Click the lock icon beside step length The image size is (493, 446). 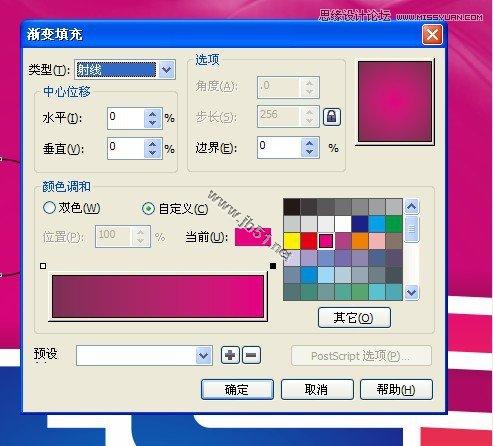point(332,117)
